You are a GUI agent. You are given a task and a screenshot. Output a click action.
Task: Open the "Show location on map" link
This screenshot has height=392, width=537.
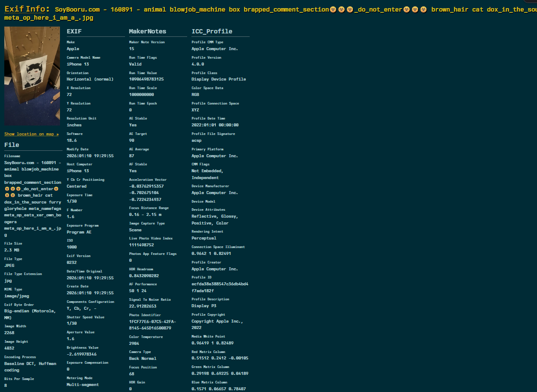[x=31, y=134]
